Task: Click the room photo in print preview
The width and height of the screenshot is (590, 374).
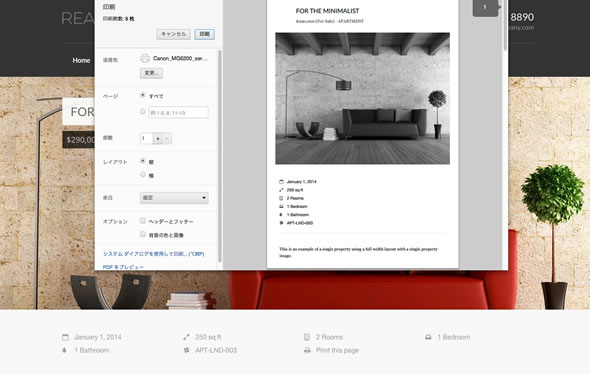Action: [362, 98]
